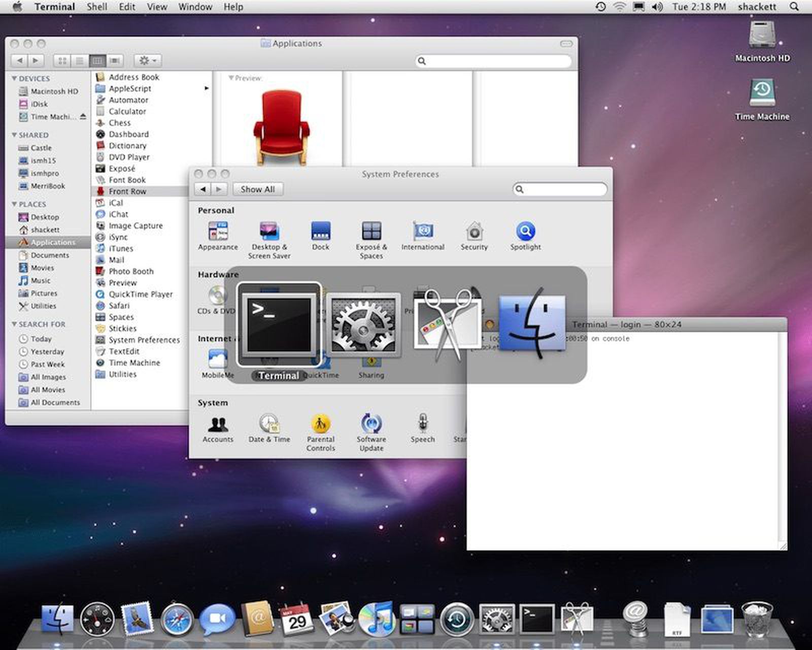Image resolution: width=812 pixels, height=650 pixels.
Task: Select Terminal in the application switcher overlay
Action: 279,325
